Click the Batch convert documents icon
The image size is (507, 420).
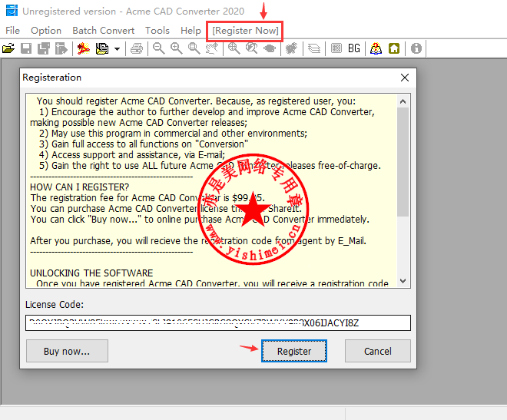(x=102, y=48)
